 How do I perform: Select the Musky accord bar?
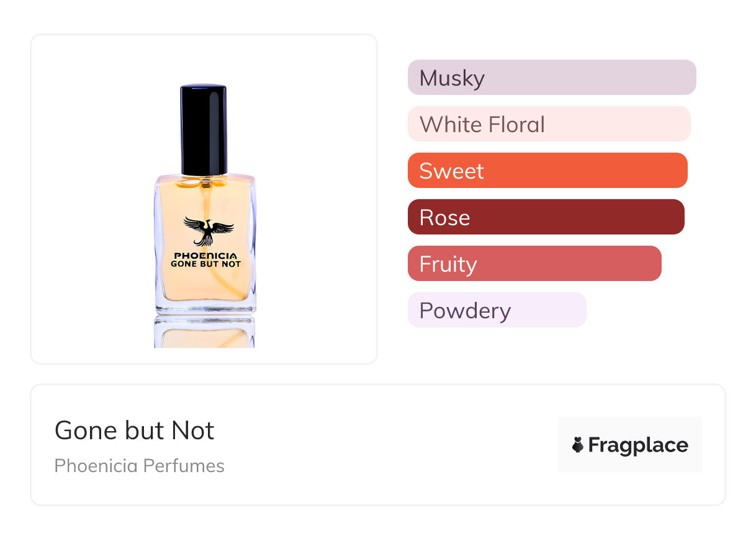pos(551,78)
